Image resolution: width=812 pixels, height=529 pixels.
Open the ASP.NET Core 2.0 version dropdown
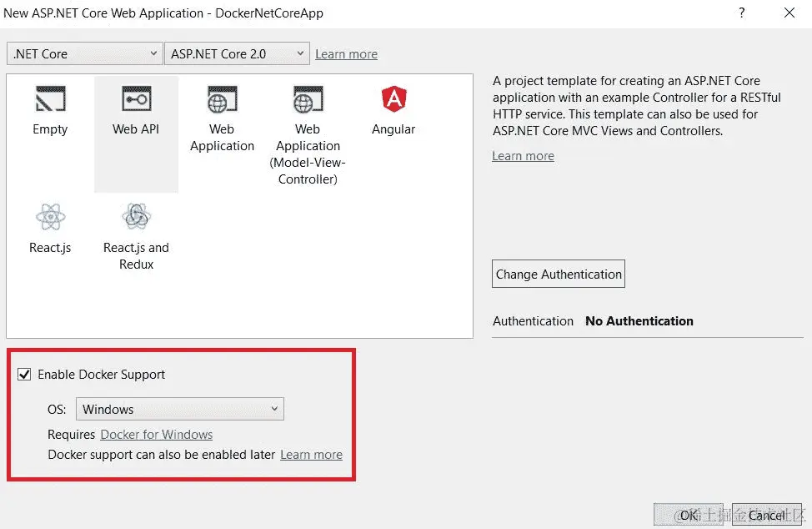(237, 54)
